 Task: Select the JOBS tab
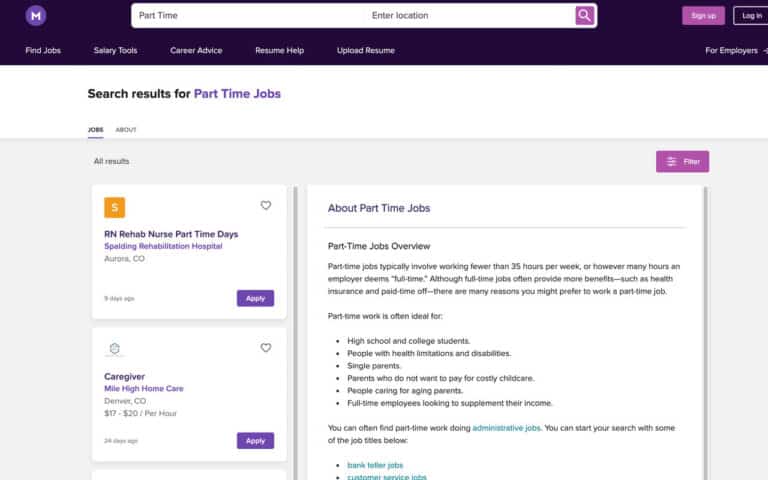[x=96, y=130]
